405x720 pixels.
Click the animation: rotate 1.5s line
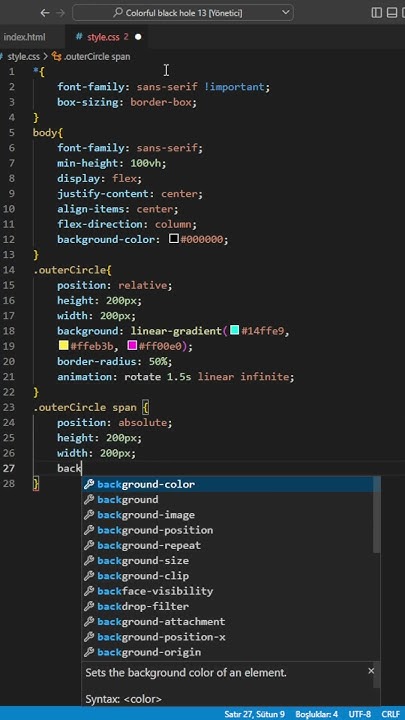click(175, 377)
